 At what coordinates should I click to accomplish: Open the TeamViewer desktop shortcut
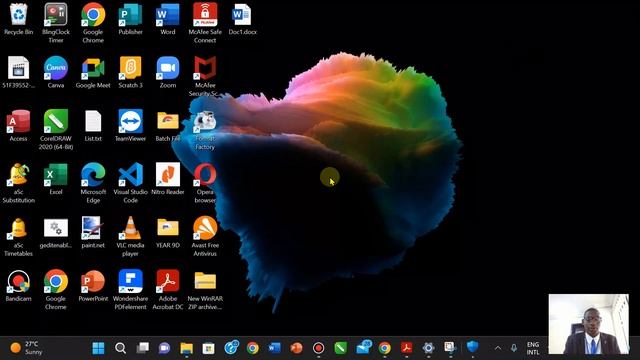[x=130, y=126]
